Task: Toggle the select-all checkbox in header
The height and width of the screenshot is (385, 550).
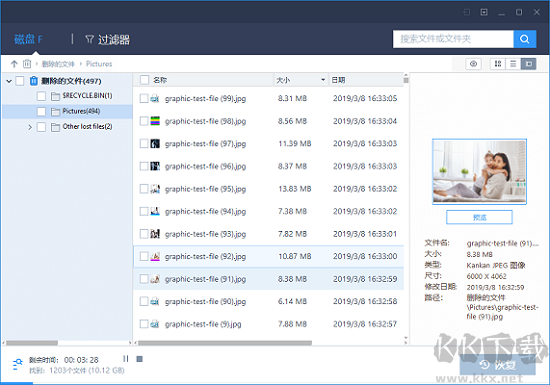Action: [x=144, y=80]
